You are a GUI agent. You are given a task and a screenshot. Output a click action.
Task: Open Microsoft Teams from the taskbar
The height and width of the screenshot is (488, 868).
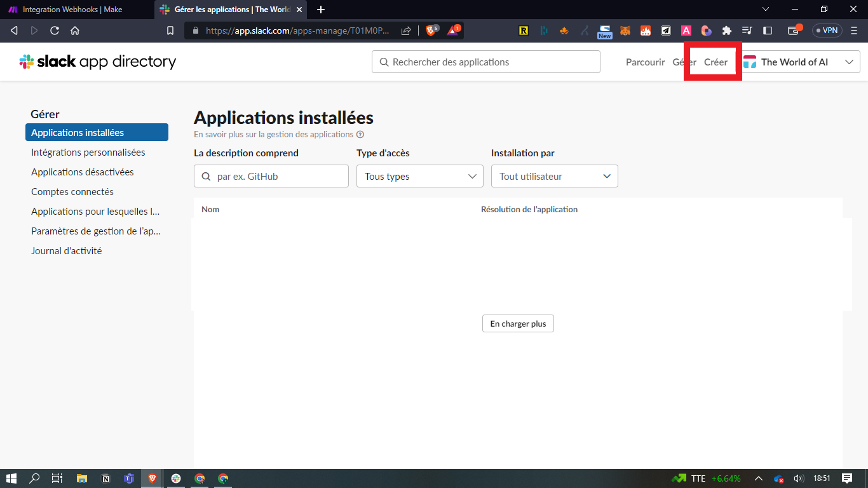pyautogui.click(x=128, y=478)
